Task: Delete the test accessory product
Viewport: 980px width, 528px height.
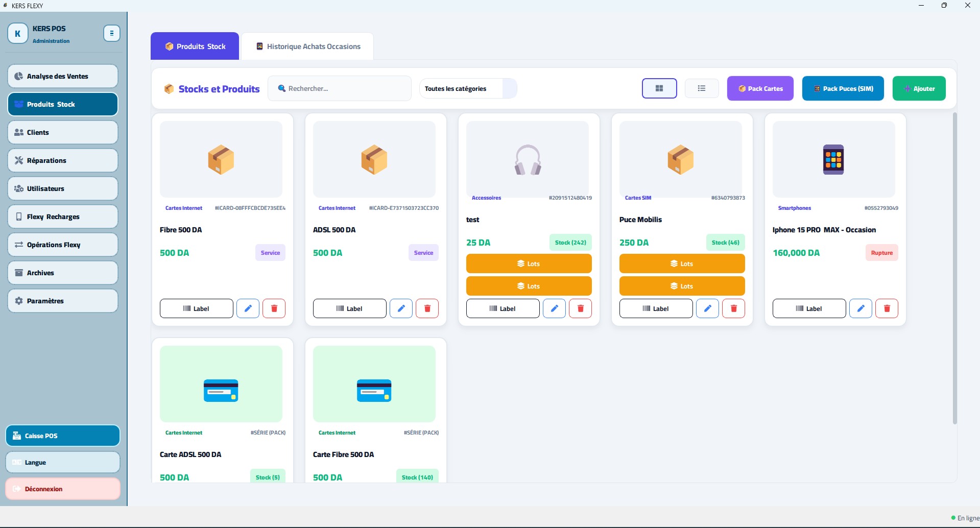Action: (580, 308)
